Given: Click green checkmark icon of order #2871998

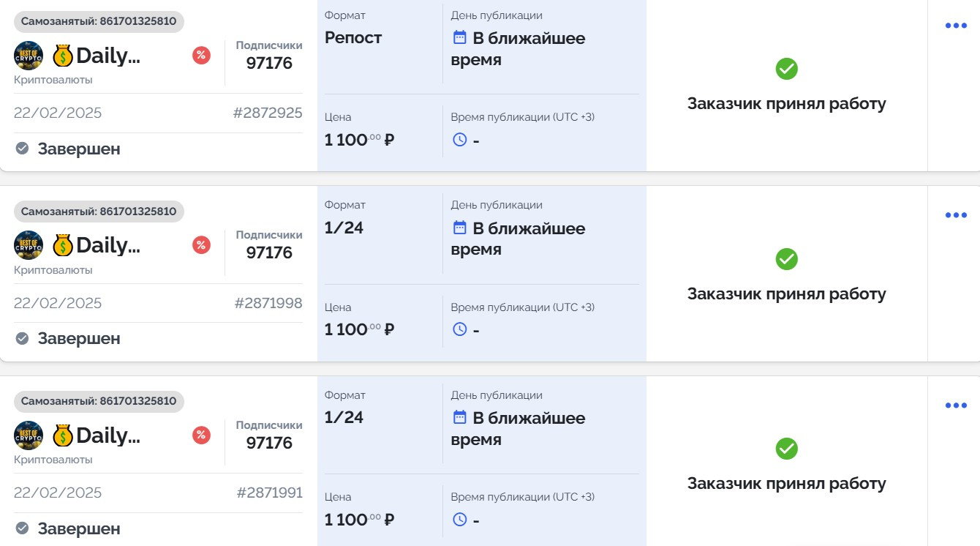Looking at the screenshot, I should 786,259.
